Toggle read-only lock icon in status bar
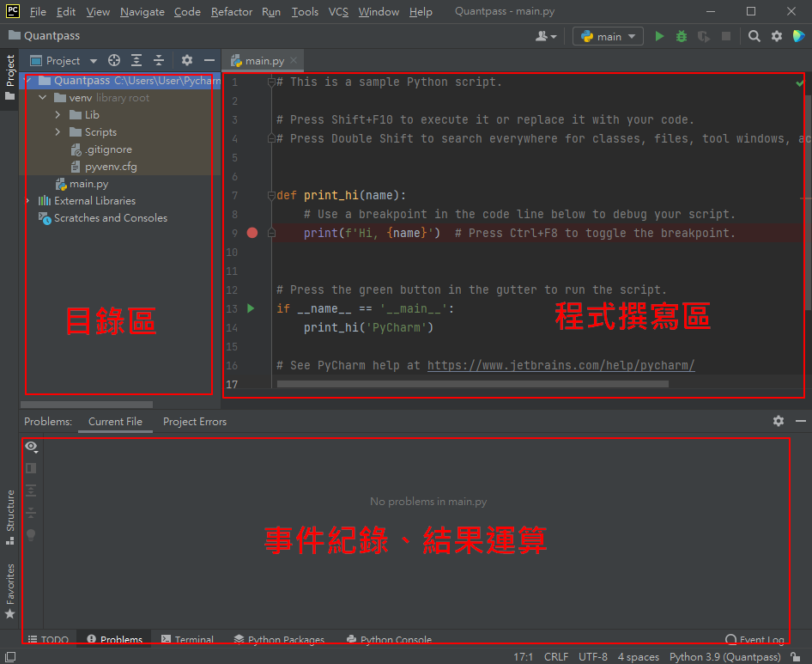 pos(794,657)
